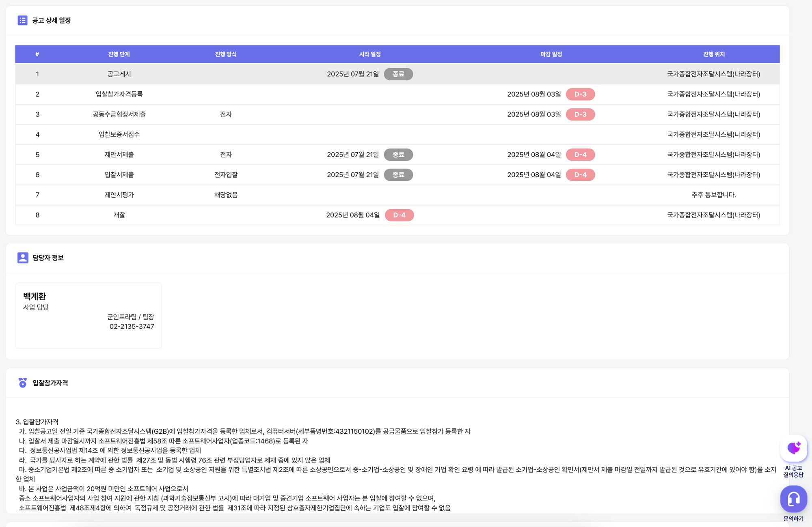This screenshot has height=527, width=812.
Task: Click the D-3 badge for 입찰참가자격등록
Action: point(580,94)
